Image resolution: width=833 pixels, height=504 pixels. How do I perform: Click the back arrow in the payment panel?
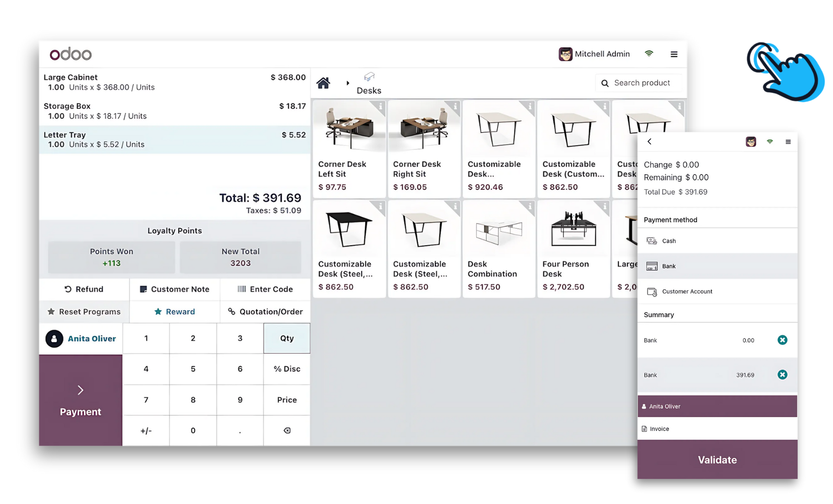coord(649,142)
